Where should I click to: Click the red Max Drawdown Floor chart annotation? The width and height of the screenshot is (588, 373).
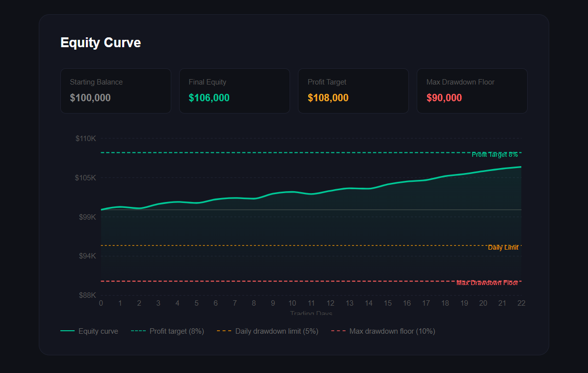487,283
